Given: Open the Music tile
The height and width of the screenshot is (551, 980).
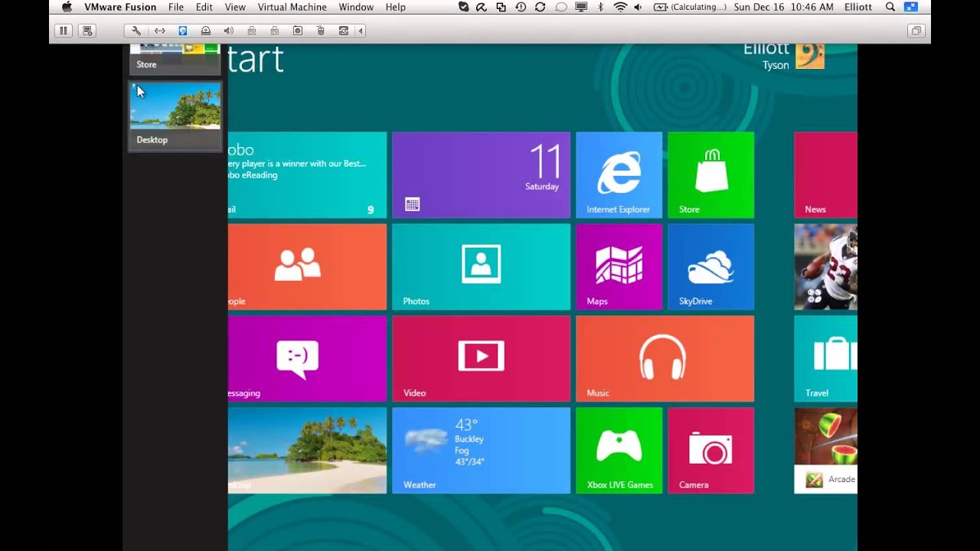Looking at the screenshot, I should coord(665,359).
